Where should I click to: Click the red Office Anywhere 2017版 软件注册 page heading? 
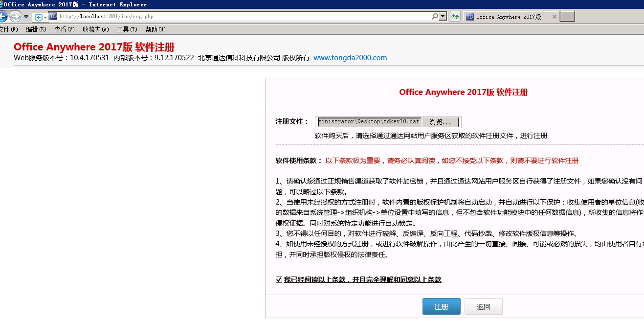94,47
